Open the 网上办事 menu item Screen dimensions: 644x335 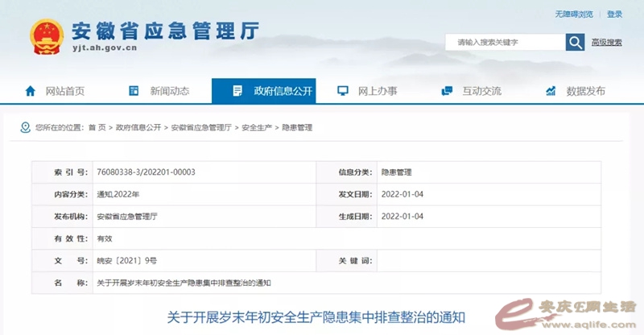(377, 91)
